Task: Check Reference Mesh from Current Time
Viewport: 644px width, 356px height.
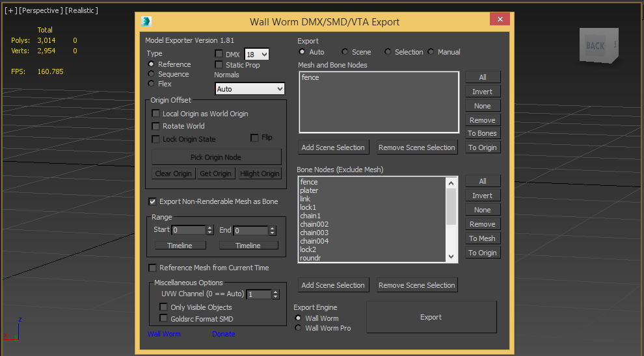Action: pos(152,268)
